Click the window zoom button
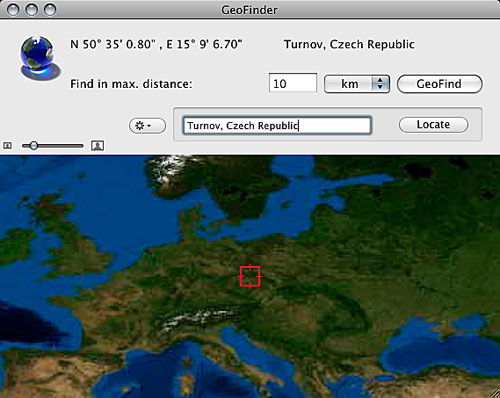This screenshot has height=398, width=500. pyautogui.click(x=50, y=10)
